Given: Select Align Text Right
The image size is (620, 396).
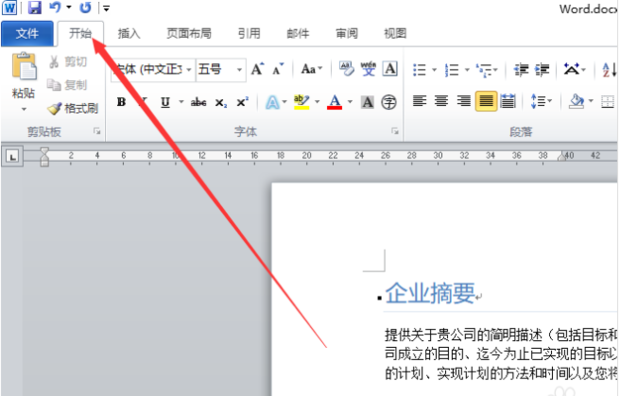Looking at the screenshot, I should [463, 101].
